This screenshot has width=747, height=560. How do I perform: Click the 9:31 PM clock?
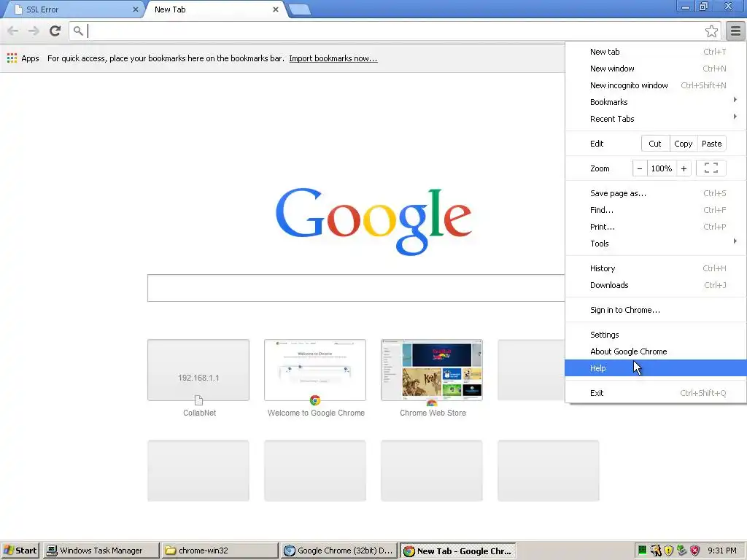tap(721, 551)
